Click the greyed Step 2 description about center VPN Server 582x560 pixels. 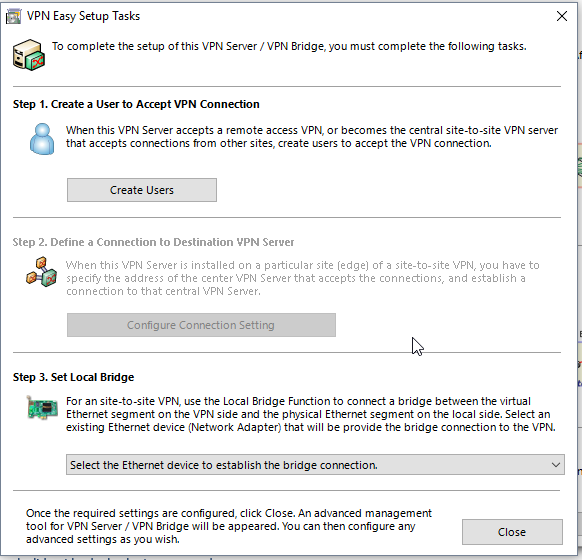pos(303,278)
